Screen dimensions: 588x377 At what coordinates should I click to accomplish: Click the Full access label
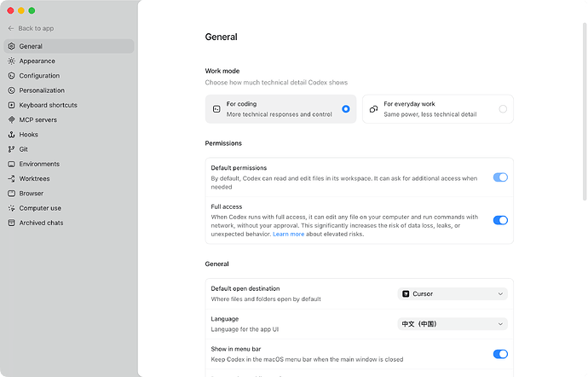(226, 206)
